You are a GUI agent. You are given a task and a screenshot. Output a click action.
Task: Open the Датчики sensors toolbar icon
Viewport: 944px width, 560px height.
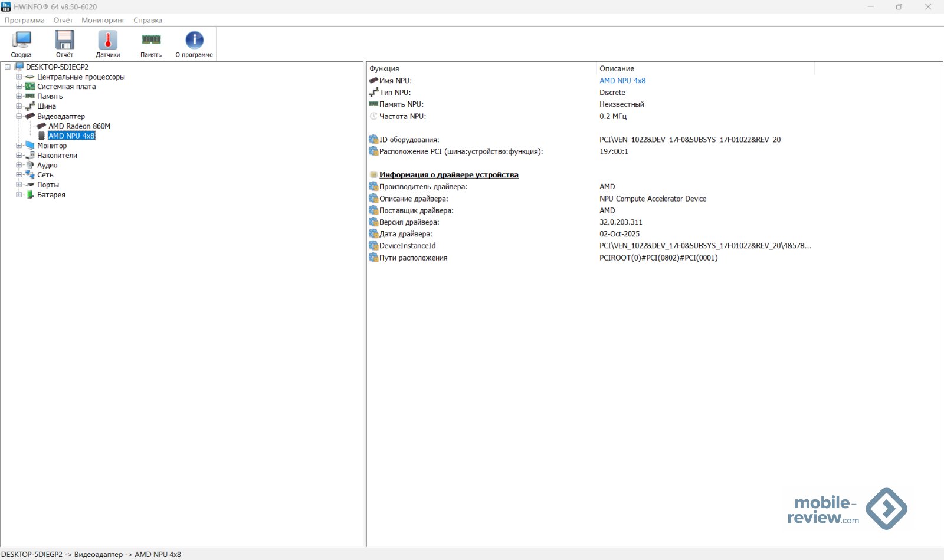[x=108, y=40]
